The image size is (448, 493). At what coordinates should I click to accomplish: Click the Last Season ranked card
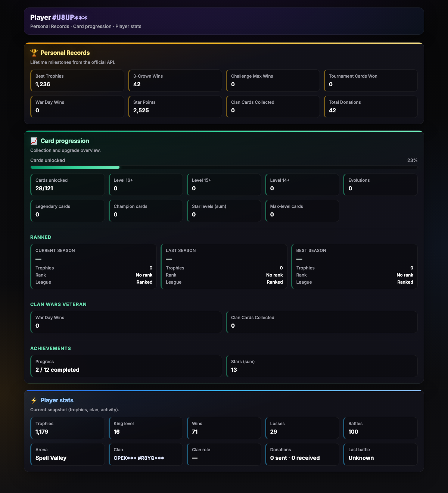[x=224, y=266]
